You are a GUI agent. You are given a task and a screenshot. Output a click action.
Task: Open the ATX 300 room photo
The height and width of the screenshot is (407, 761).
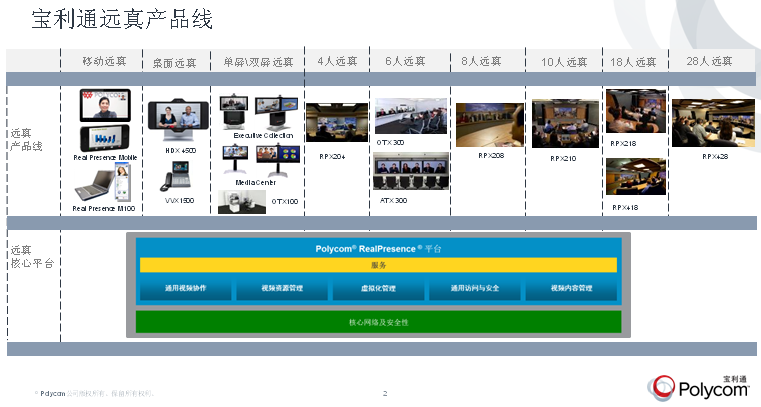[x=411, y=171]
